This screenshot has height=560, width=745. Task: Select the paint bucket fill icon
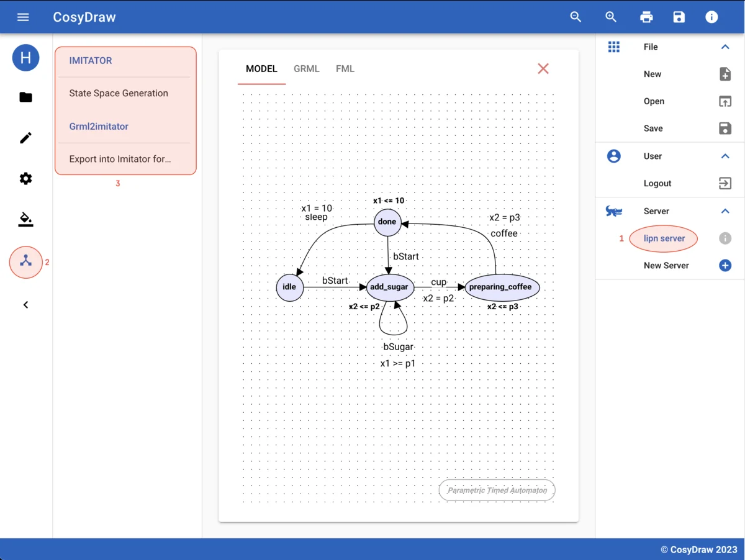[25, 219]
